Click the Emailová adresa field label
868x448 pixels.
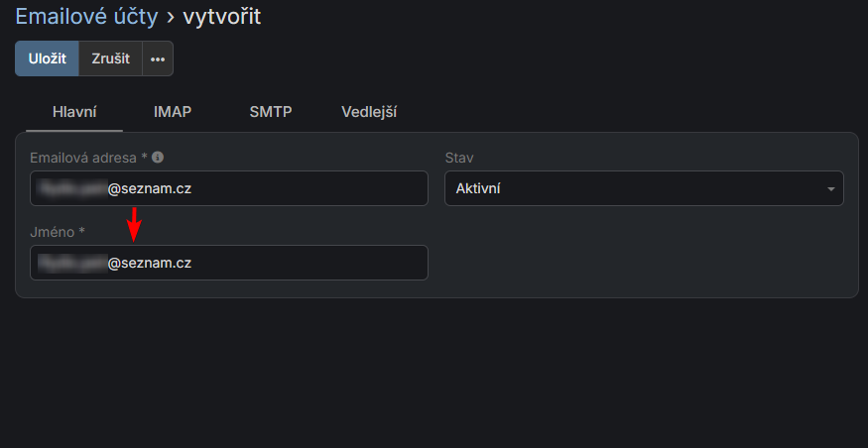[x=83, y=158]
